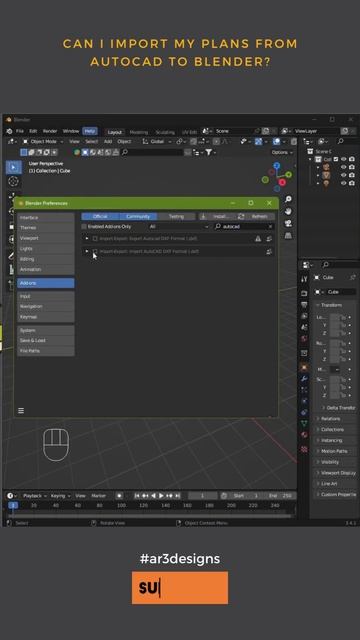Click the pin icon beside Cube in Properties
This screenshot has width=360, height=640.
coord(352,278)
